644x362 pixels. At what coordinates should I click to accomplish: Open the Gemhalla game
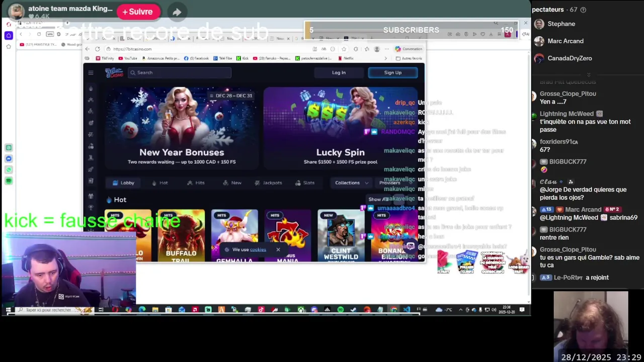[x=234, y=235]
